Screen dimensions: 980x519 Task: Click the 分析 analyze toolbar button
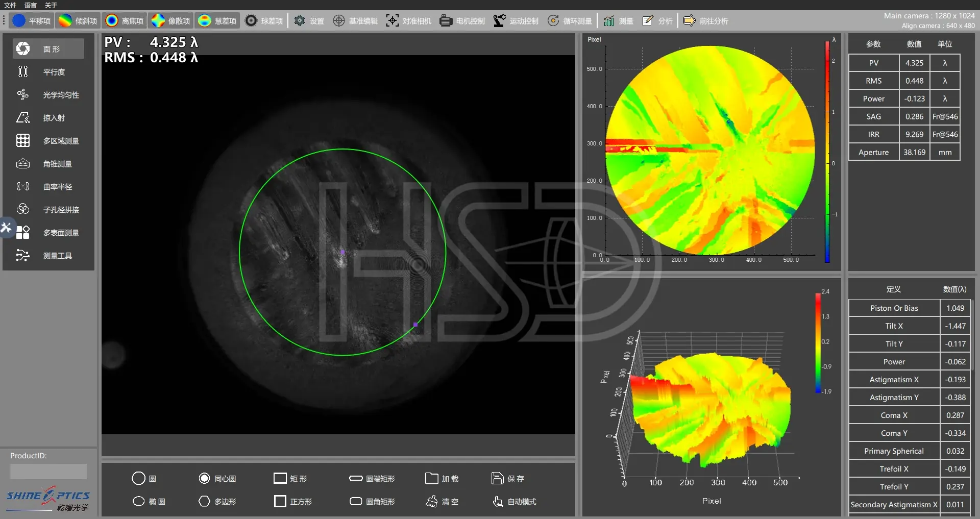click(x=657, y=21)
